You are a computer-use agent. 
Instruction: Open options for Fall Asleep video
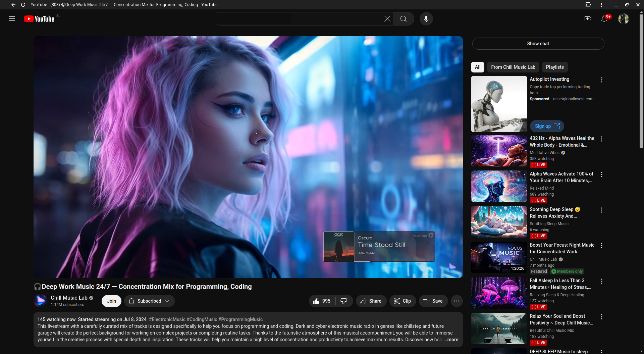pyautogui.click(x=601, y=281)
